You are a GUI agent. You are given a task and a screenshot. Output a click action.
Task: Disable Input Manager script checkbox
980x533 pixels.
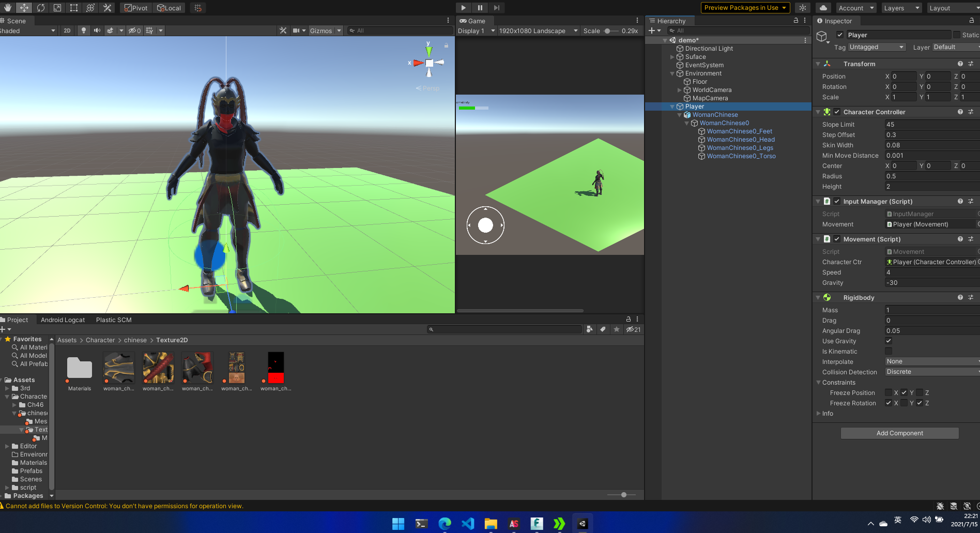837,201
